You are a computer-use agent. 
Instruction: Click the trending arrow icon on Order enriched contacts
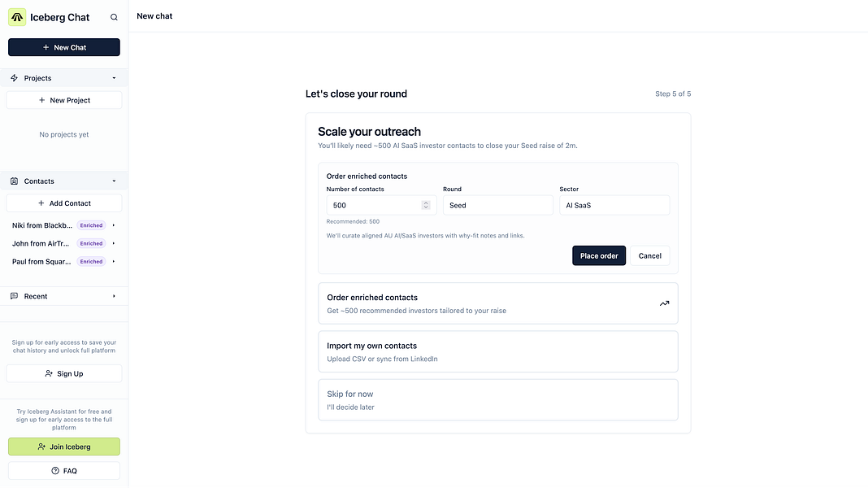pos(664,303)
